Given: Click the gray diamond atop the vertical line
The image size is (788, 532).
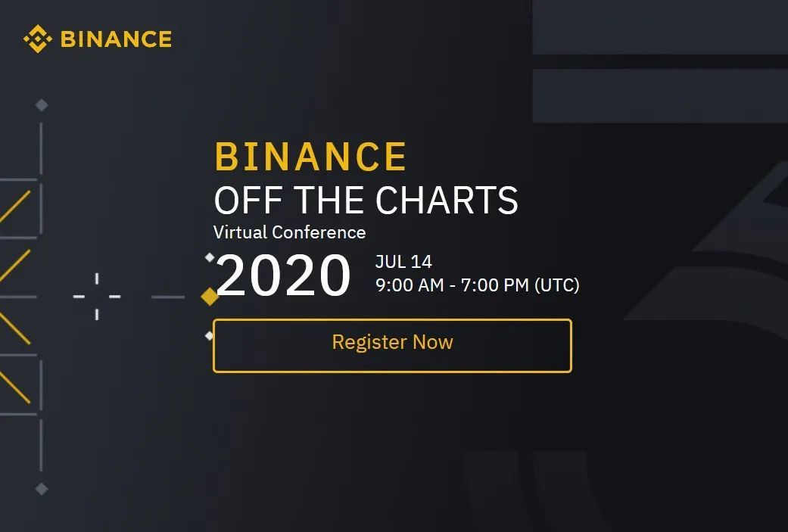Looking at the screenshot, I should [x=42, y=105].
